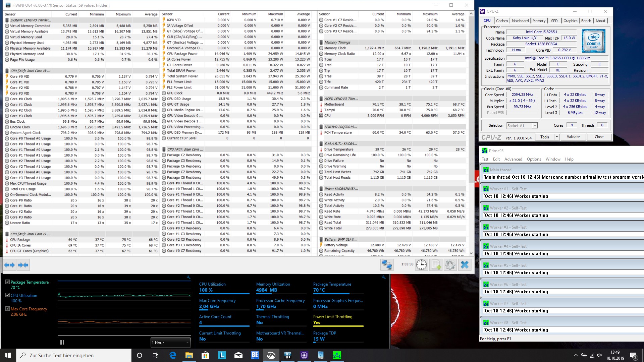Open Socket #1 selection dropdown in CPU-Z

click(x=522, y=125)
